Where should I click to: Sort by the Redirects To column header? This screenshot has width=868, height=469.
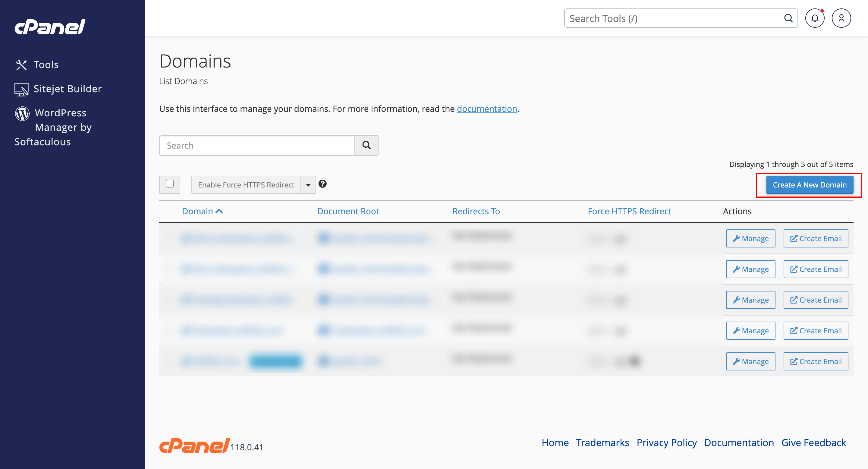pyautogui.click(x=476, y=211)
